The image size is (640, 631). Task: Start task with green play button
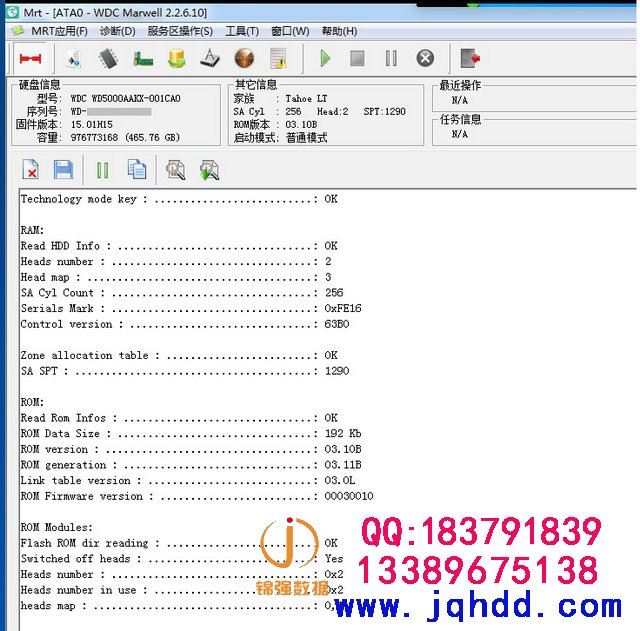tap(325, 58)
